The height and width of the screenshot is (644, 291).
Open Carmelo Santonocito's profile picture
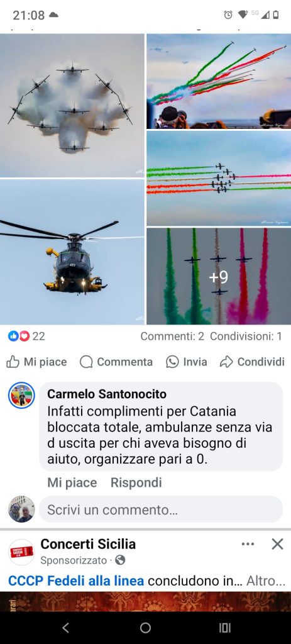(x=21, y=396)
